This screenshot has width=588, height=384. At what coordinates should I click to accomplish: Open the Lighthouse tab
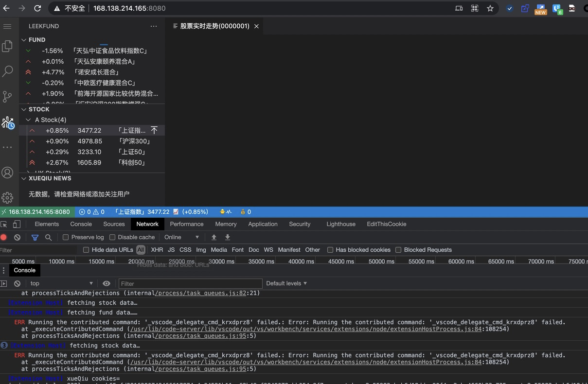click(x=341, y=224)
